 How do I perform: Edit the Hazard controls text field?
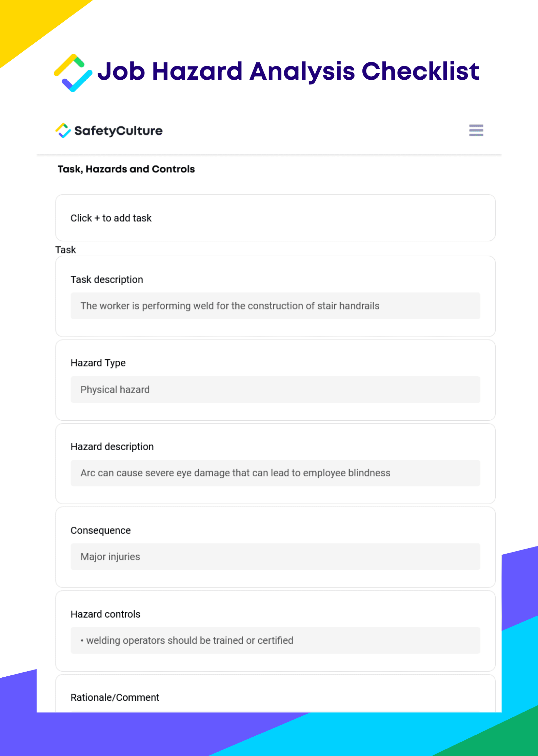pyautogui.click(x=275, y=640)
